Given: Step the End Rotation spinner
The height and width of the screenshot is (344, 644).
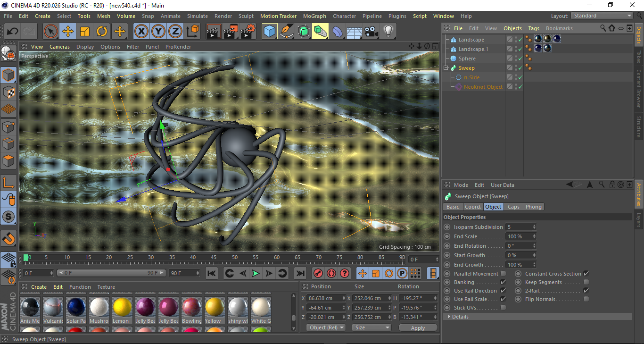Looking at the screenshot, I should click(x=534, y=246).
